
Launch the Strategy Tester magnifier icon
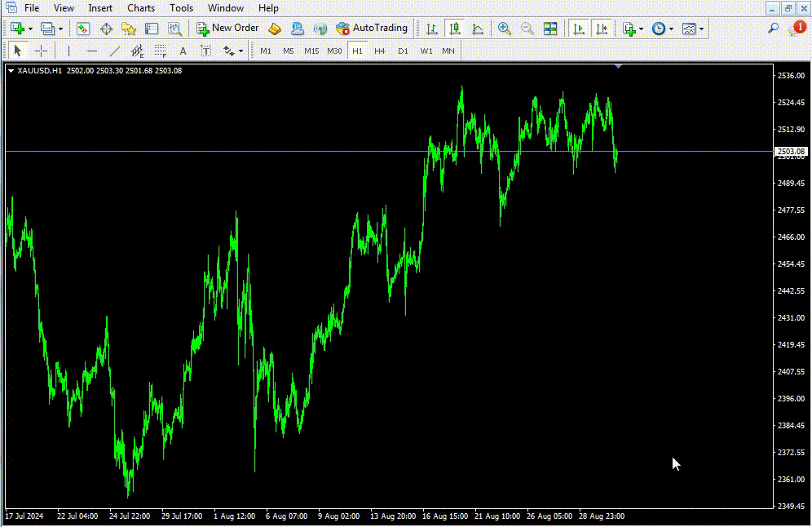175,29
